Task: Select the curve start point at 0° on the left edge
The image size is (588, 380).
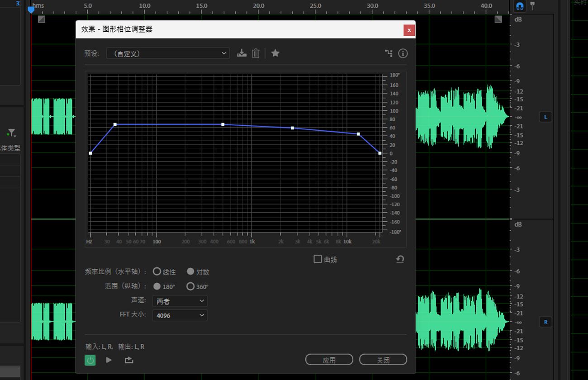Action: (x=90, y=153)
